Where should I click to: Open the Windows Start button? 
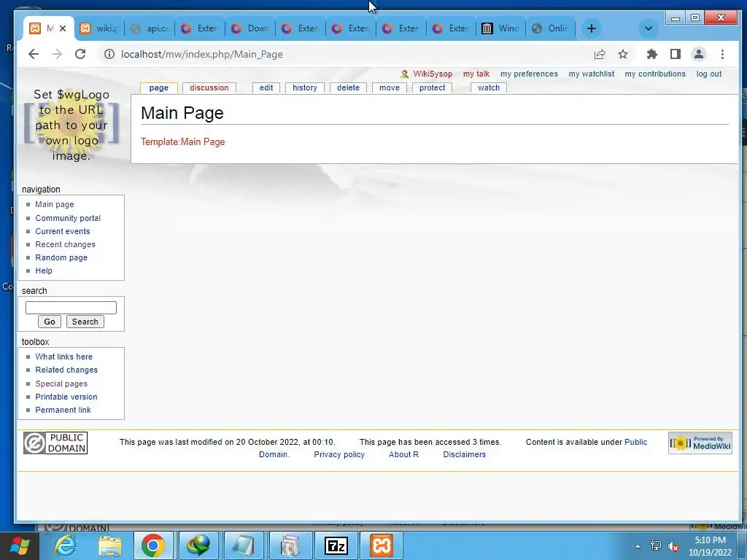coord(20,546)
